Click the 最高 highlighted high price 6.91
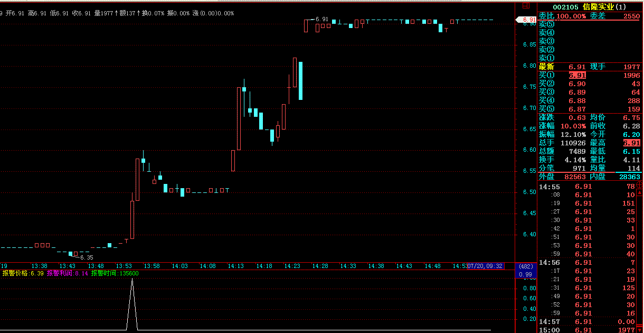Screen dimensions: 644x333 click(631, 143)
